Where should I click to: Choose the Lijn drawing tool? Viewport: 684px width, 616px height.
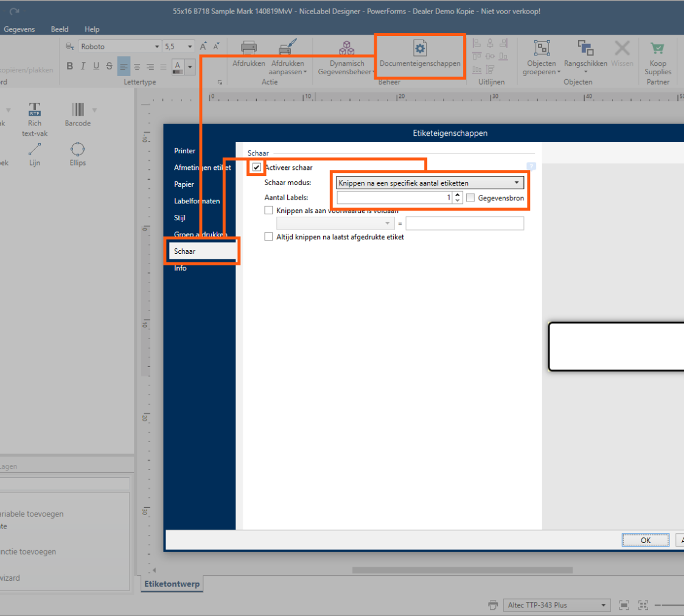click(35, 149)
